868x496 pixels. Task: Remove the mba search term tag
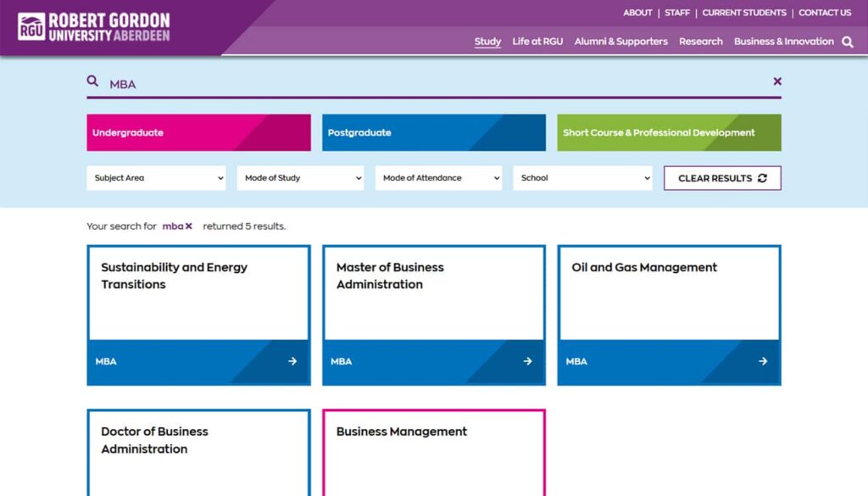190,226
